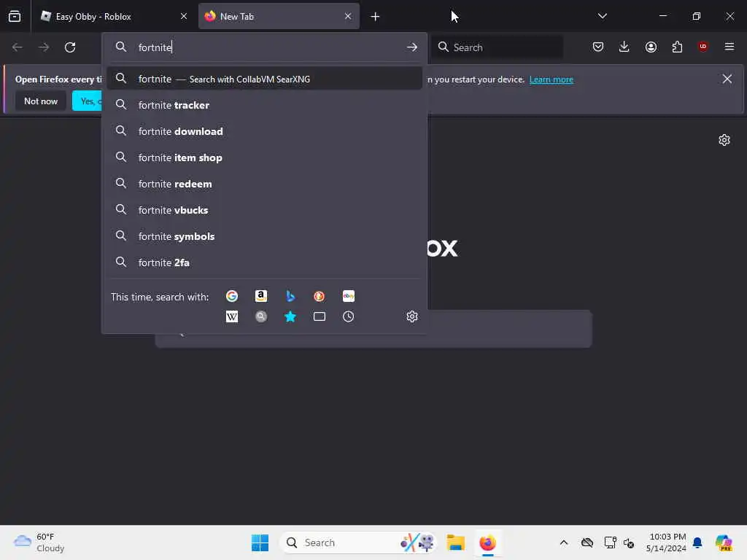747x560 pixels.
Task: Expand the list all tabs chevron
Action: point(602,16)
